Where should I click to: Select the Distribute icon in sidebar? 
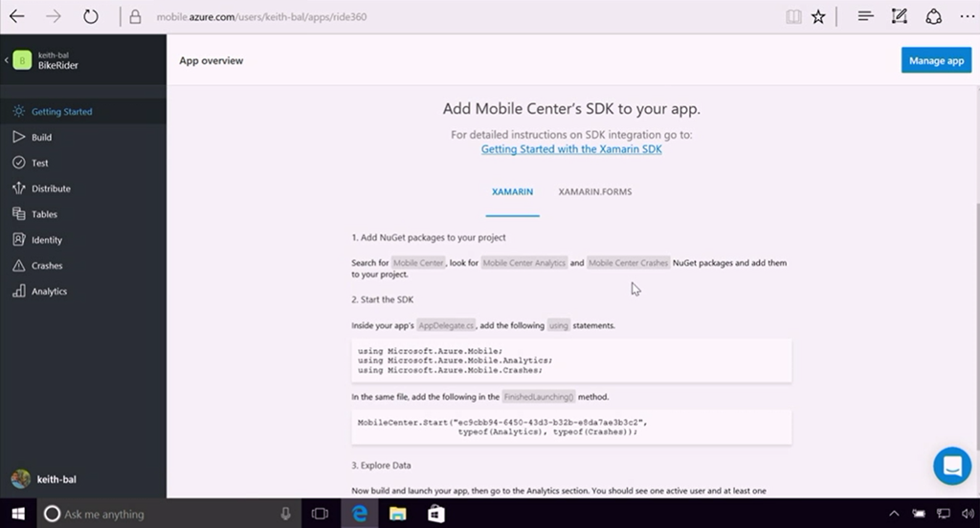[18, 188]
